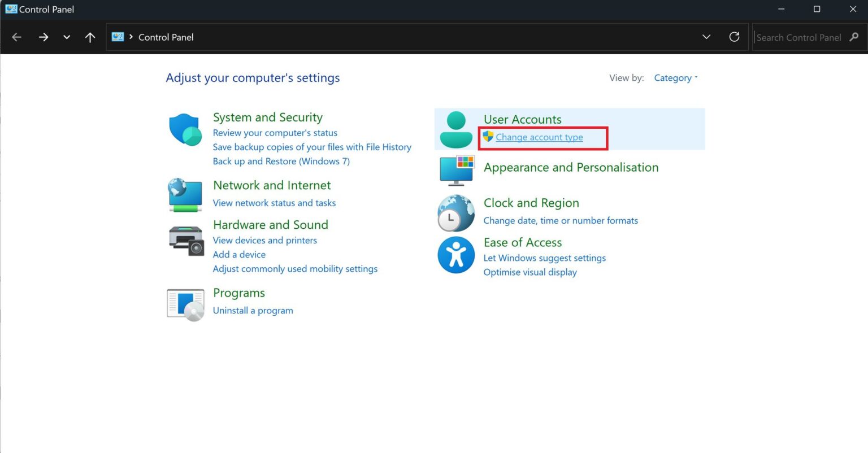Click the Network and Internet globe icon
Screen dimensions: 868x453
point(185,195)
